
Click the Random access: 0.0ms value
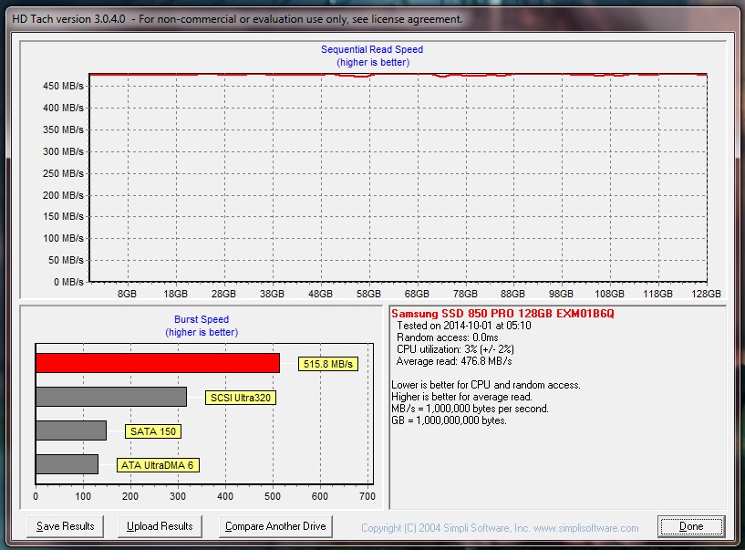coord(448,337)
